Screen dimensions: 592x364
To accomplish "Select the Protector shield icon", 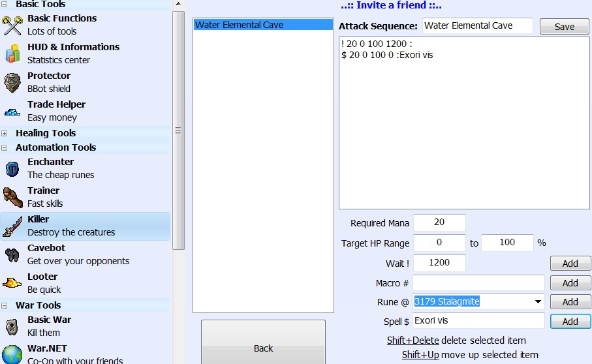I will click(12, 82).
